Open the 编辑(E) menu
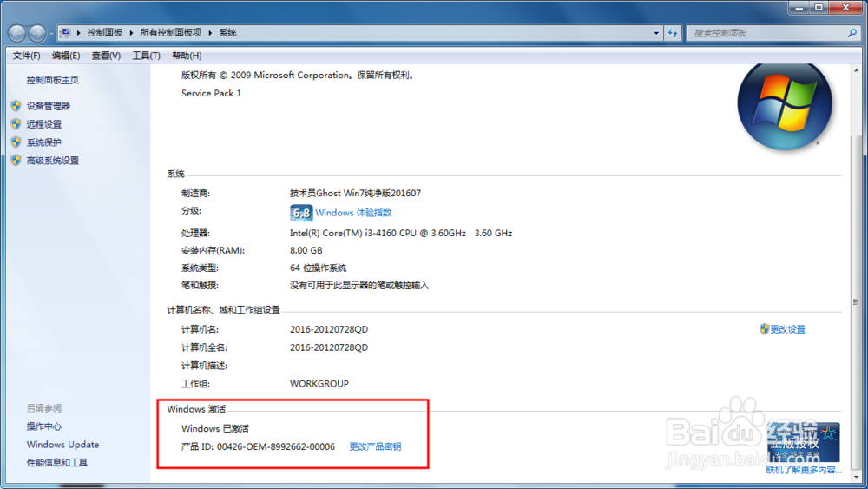Screen dimensions: 868x489 point(66,56)
